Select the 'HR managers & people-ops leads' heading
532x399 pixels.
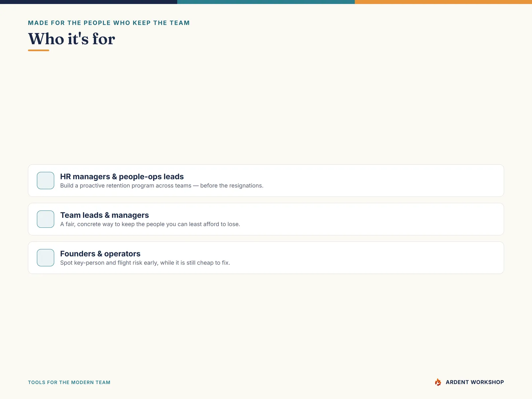click(122, 177)
